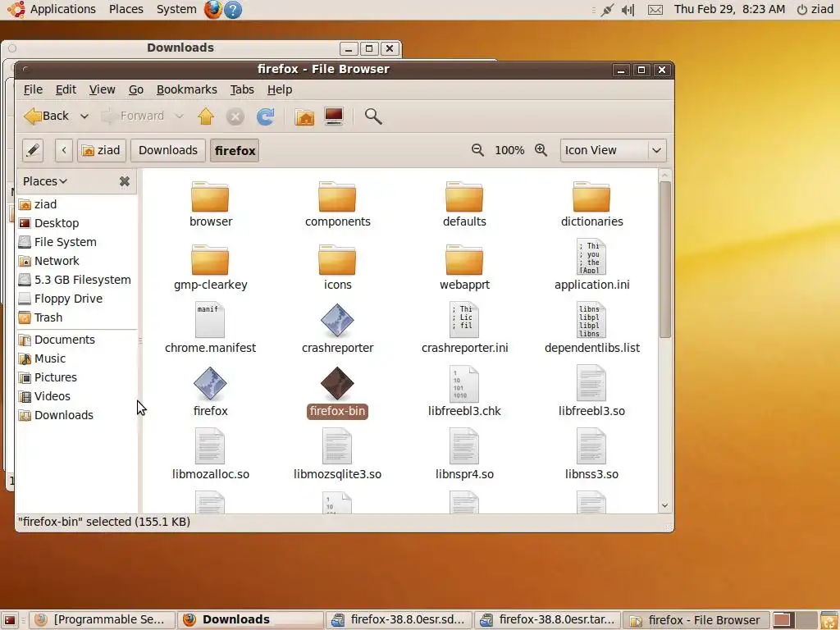This screenshot has width=840, height=630.
Task: Select the firefox-bin executable icon
Action: tap(337, 384)
